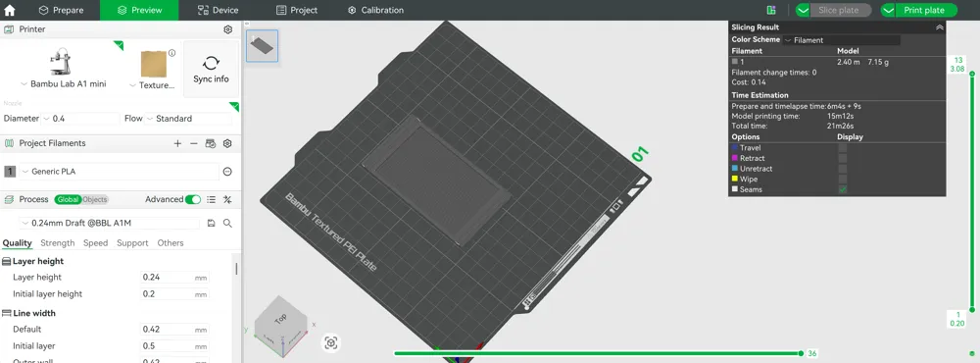Reset the camera view icon

pyautogui.click(x=331, y=342)
